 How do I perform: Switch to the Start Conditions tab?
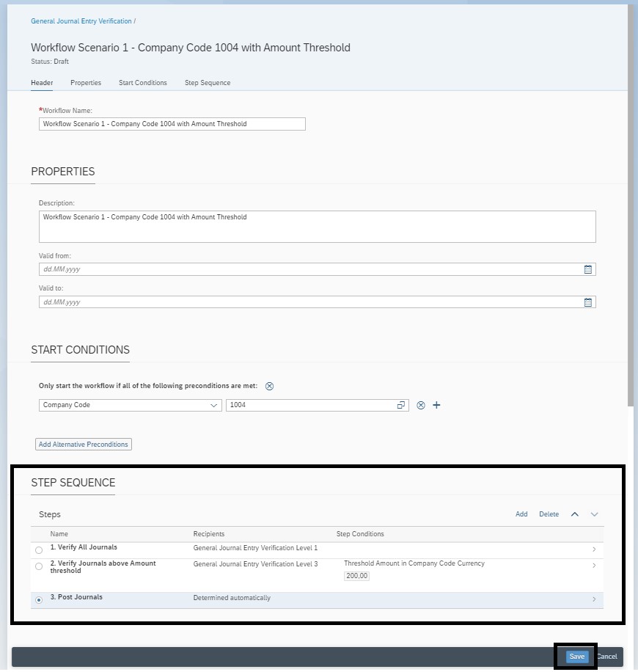coord(143,83)
